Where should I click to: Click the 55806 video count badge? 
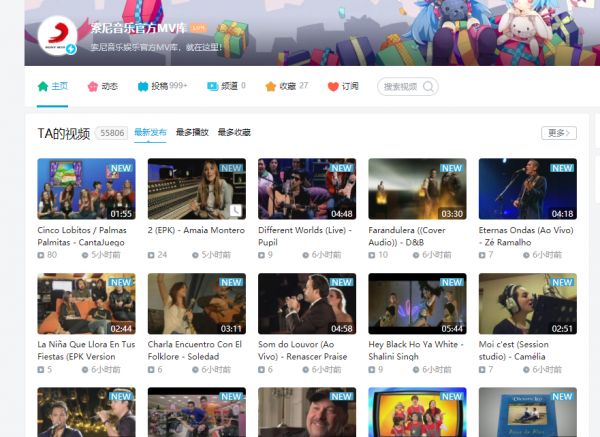pyautogui.click(x=113, y=133)
